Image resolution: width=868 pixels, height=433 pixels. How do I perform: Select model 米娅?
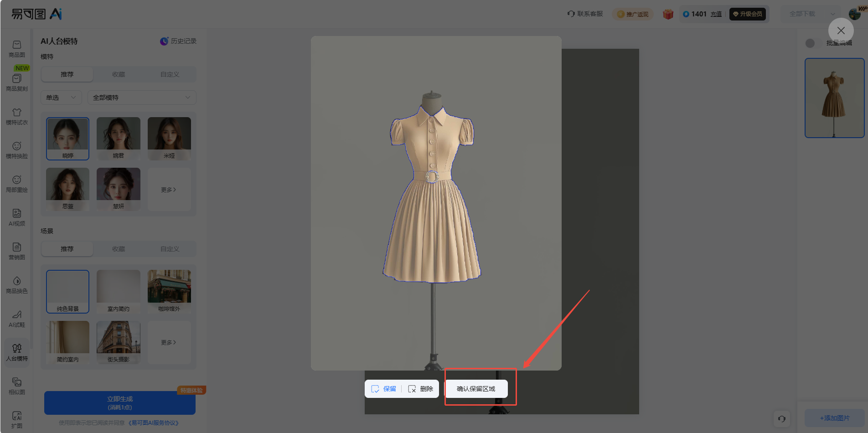click(x=169, y=139)
